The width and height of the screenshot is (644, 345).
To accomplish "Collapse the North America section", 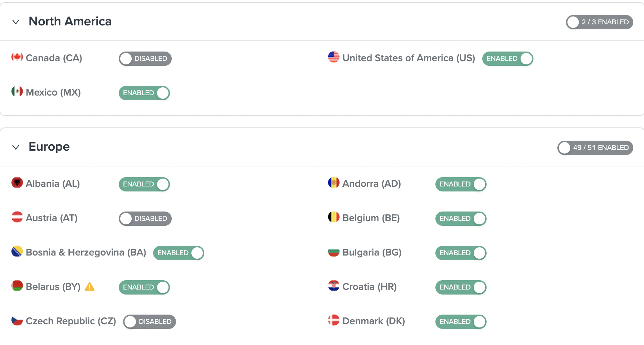I will [15, 22].
